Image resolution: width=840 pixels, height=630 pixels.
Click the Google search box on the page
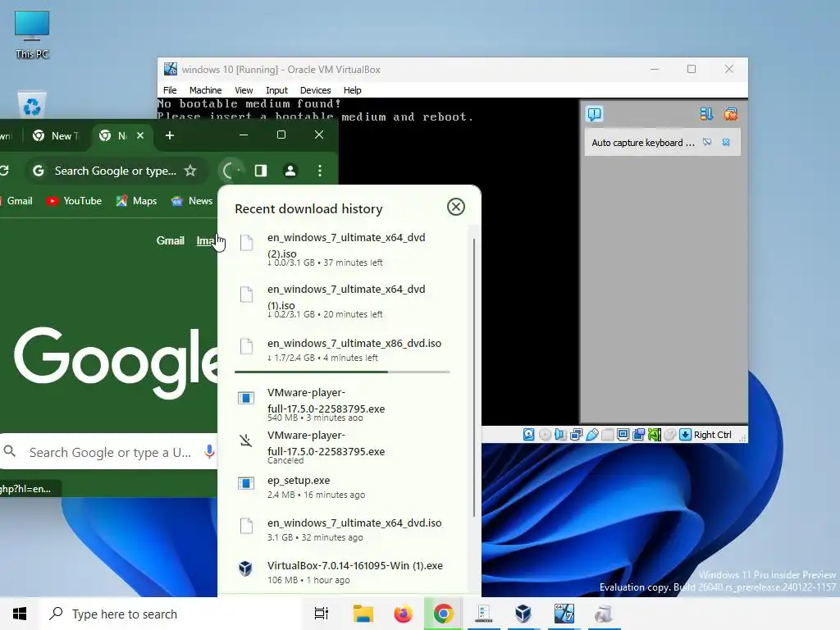click(x=109, y=452)
